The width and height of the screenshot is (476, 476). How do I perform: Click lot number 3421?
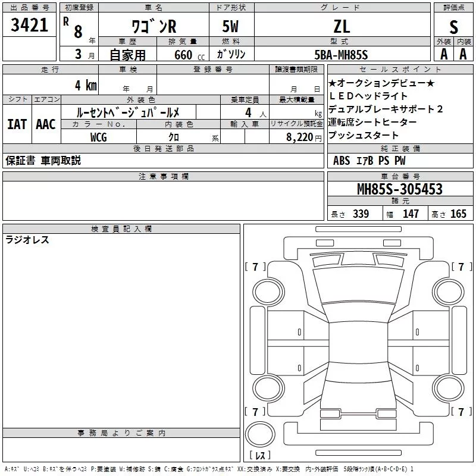(x=30, y=25)
